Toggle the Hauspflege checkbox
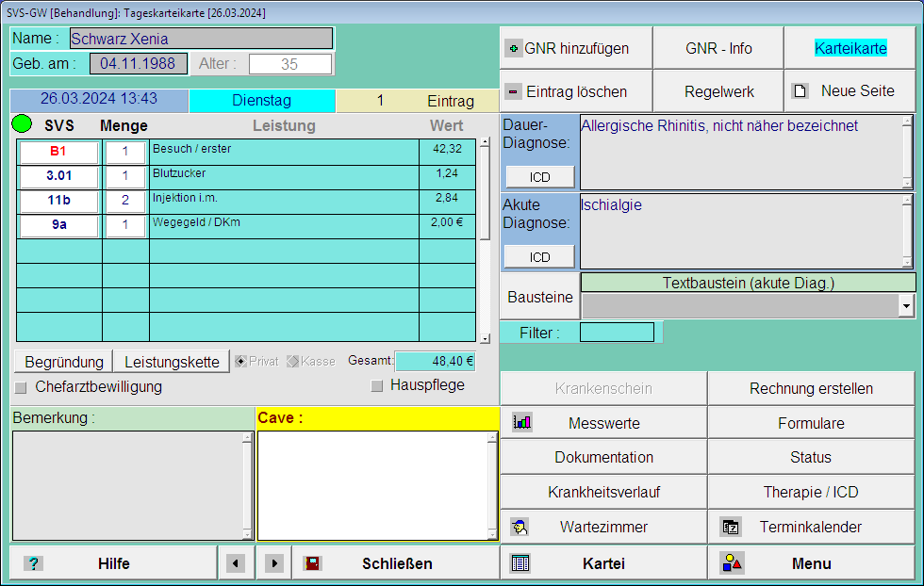924x586 pixels. coord(377,385)
